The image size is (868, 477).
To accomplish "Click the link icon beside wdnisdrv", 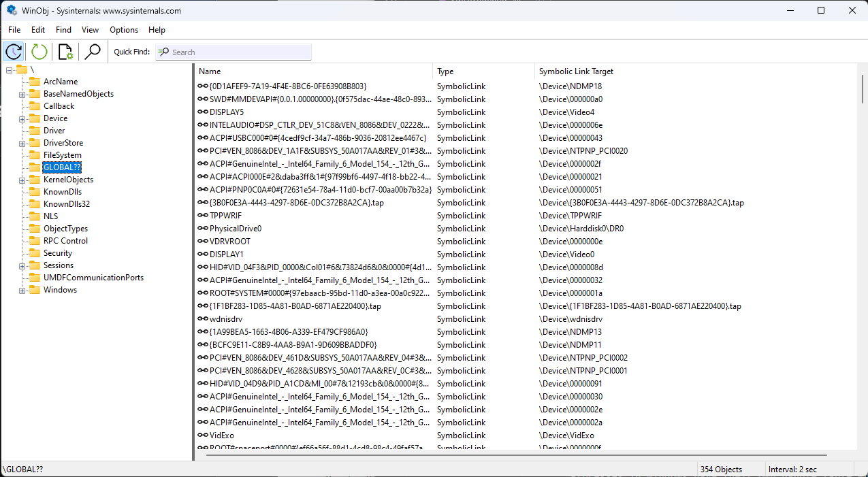I will coord(203,319).
